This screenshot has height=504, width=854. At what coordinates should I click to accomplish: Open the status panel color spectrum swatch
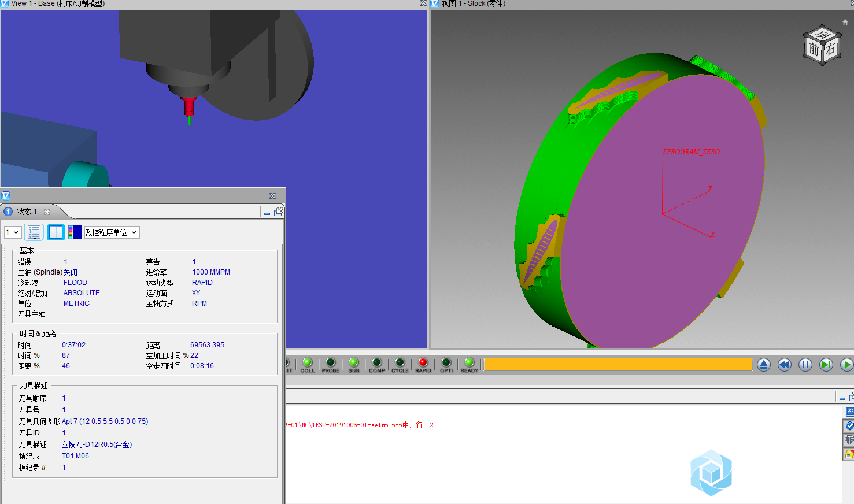pos(75,232)
